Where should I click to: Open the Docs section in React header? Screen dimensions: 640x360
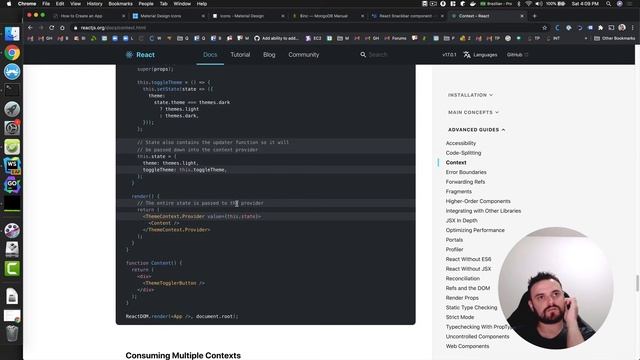coord(210,55)
